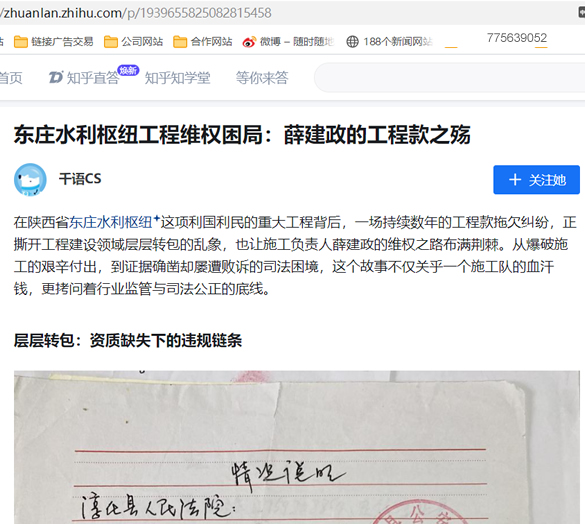Open author profile 千语CS
The image size is (585, 524).
[x=80, y=179]
